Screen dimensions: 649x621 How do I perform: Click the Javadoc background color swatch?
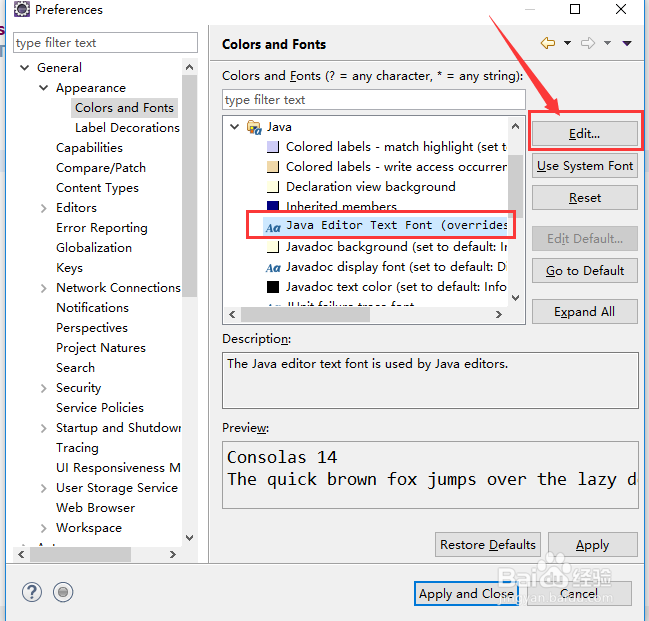click(273, 247)
